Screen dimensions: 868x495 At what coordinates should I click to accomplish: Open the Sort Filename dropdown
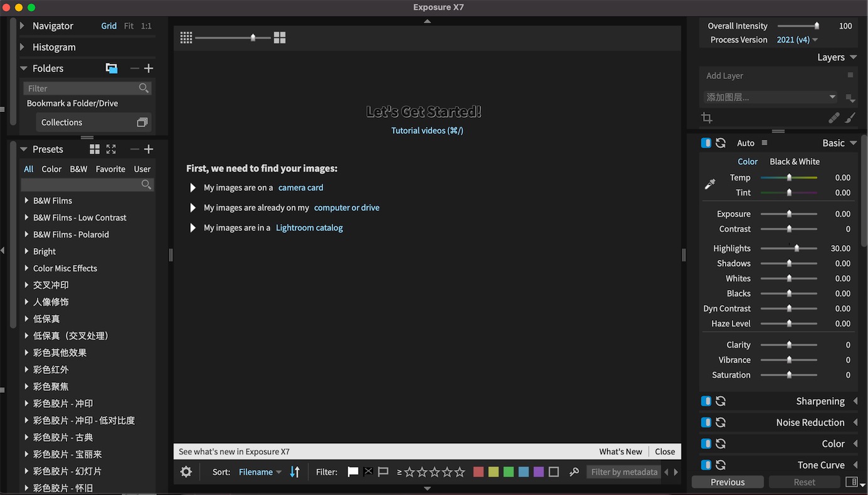260,472
